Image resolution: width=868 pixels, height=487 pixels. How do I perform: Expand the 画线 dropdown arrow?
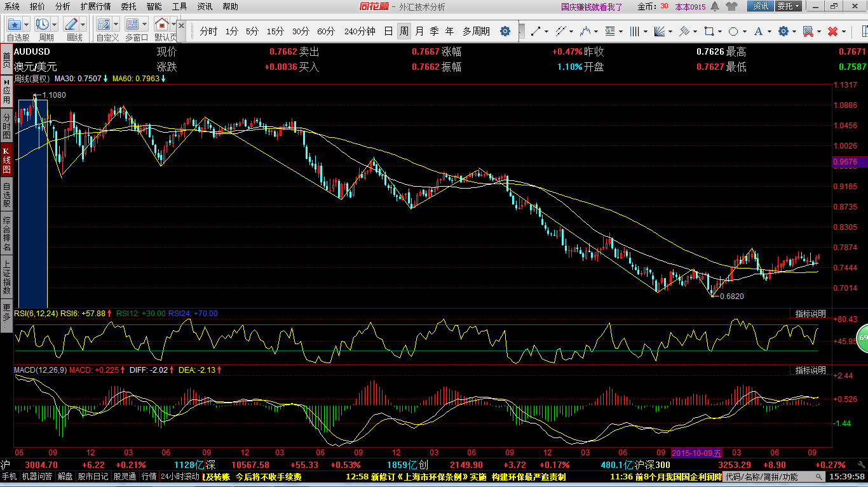click(84, 24)
